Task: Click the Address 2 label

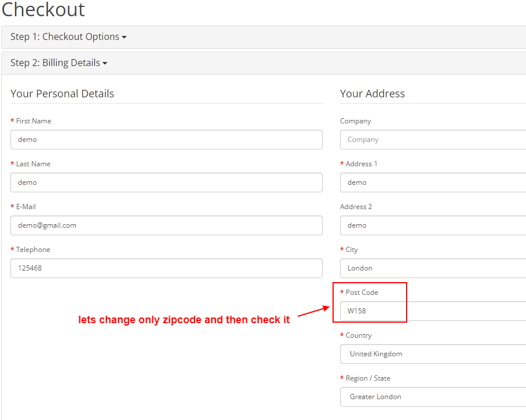Action: coord(356,207)
